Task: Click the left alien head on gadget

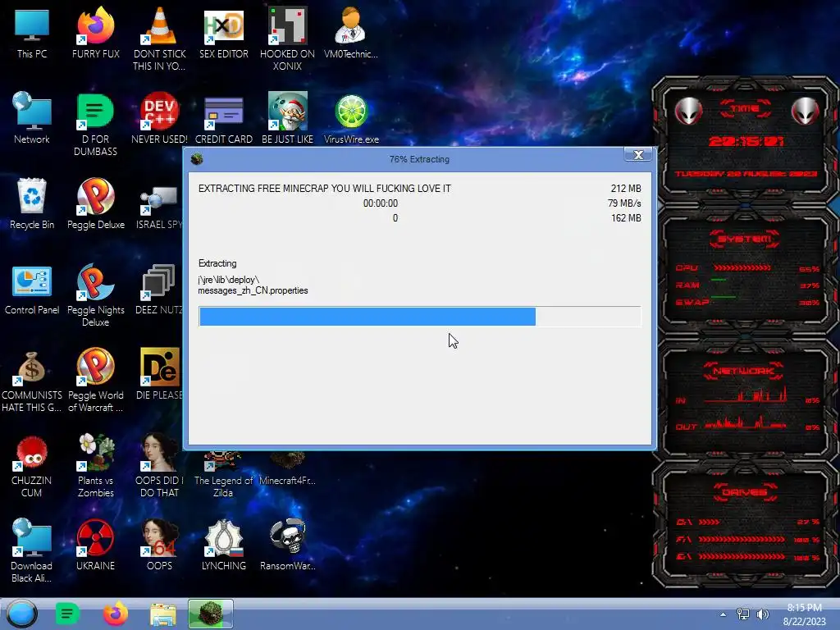Action: pyautogui.click(x=688, y=112)
